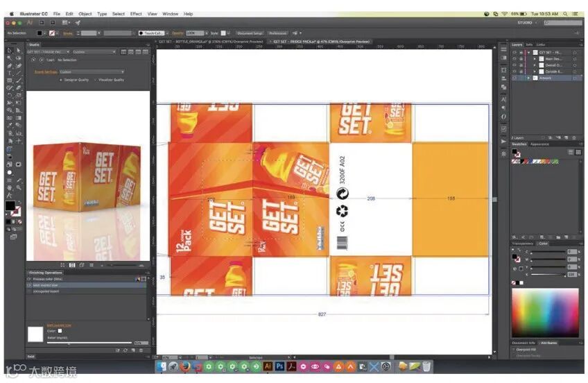Image resolution: width=588 pixels, height=383 pixels.
Task: Switch Swatches panel to list view
Action: 571,152
